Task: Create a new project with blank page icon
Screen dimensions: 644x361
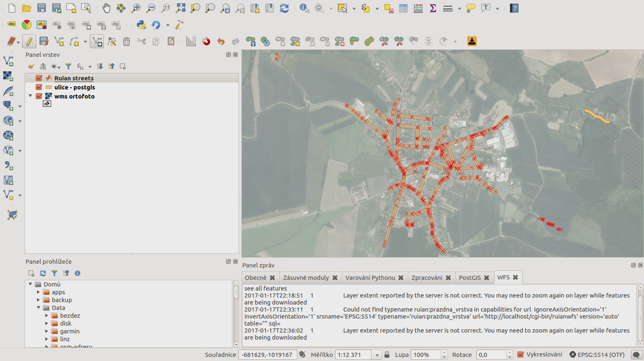Action: [x=12, y=8]
